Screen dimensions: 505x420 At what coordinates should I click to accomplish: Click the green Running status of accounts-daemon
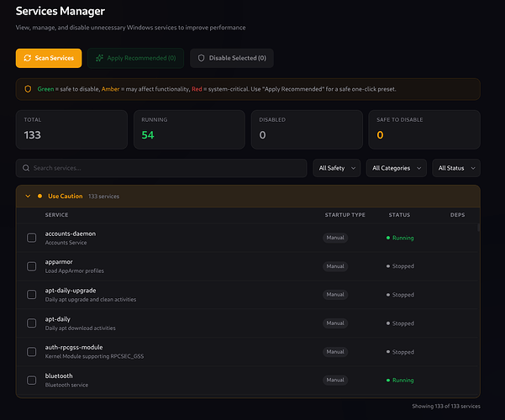tap(400, 238)
